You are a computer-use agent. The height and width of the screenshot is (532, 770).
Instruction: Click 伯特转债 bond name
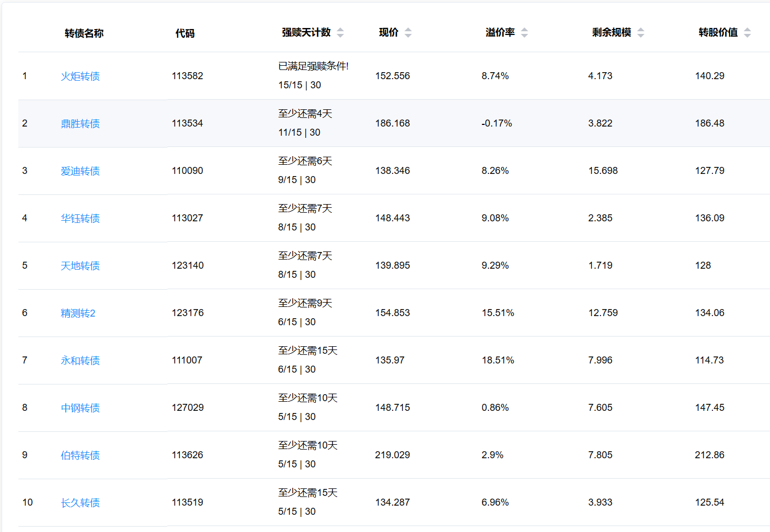(80, 456)
